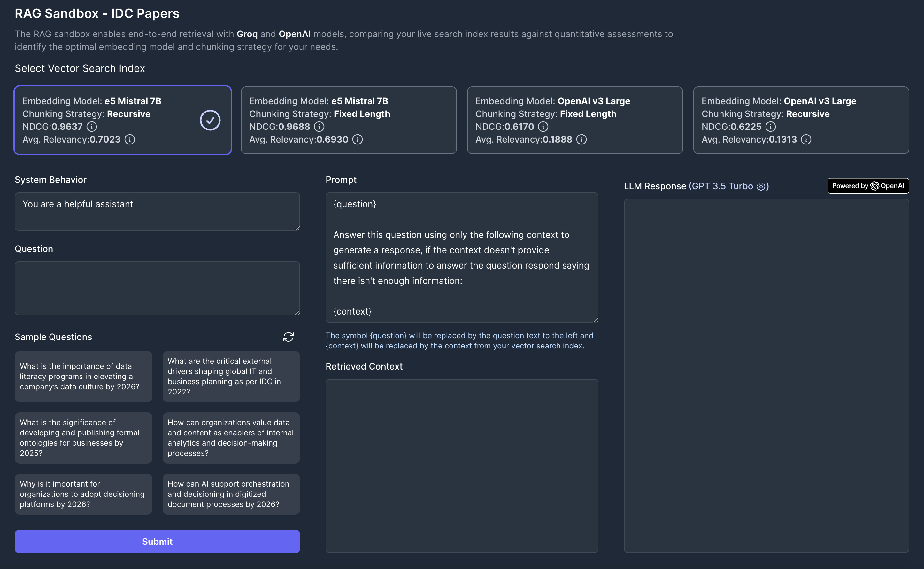This screenshot has height=569, width=924.
Task: Select e5 Mistral 7B Fixed Length index
Action: coord(349,120)
